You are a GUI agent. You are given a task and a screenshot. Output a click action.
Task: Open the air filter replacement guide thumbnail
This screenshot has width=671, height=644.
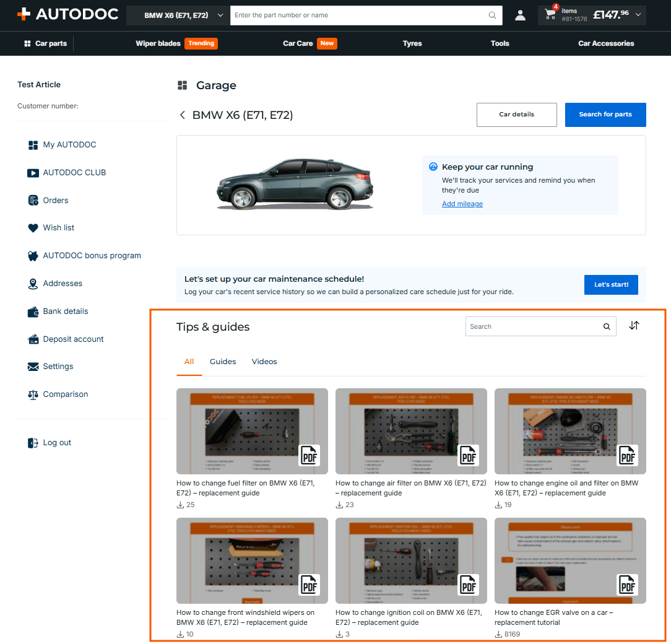click(x=411, y=431)
